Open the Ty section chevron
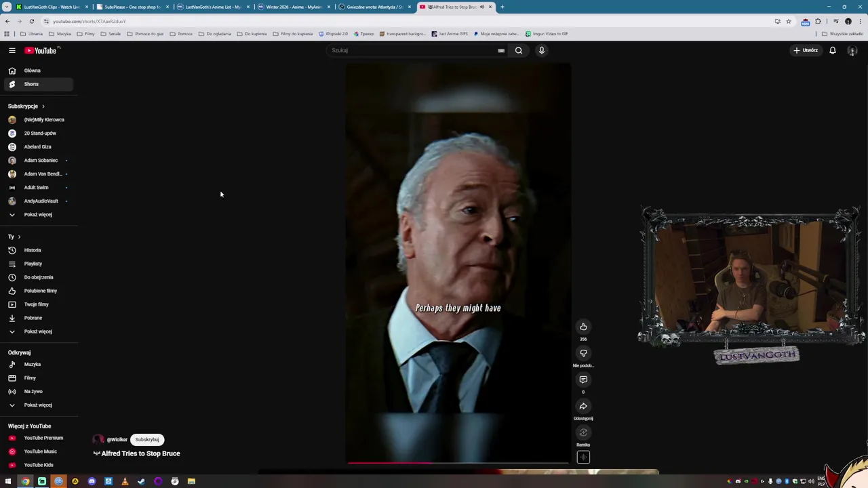This screenshot has height=488, width=868. tap(19, 237)
